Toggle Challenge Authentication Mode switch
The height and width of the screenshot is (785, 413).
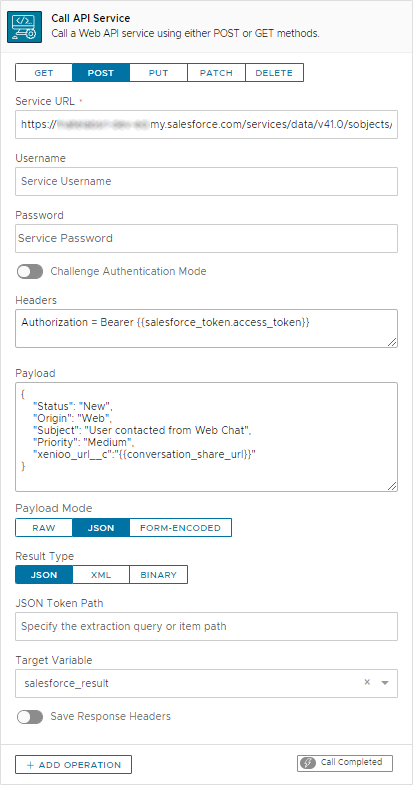pos(30,272)
